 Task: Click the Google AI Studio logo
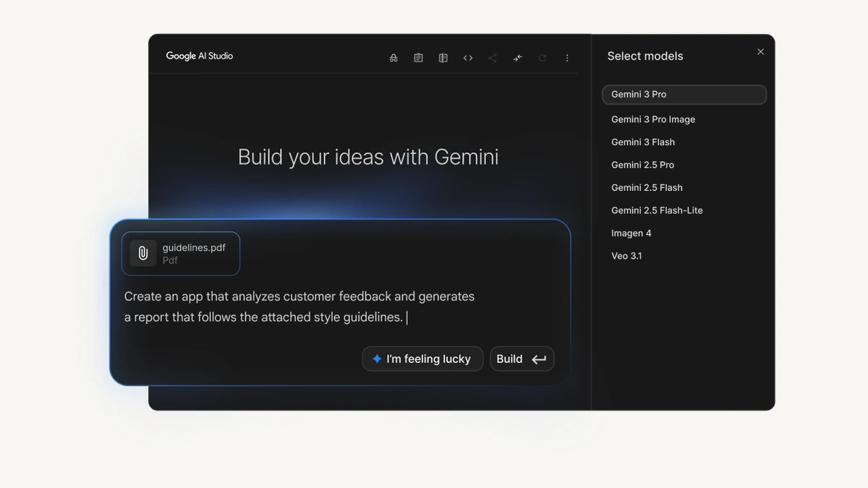[x=200, y=56]
